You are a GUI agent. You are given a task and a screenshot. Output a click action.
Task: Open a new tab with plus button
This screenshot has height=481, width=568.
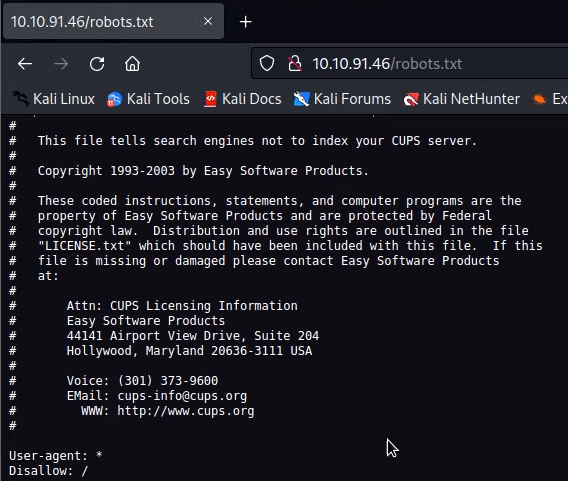pos(245,22)
